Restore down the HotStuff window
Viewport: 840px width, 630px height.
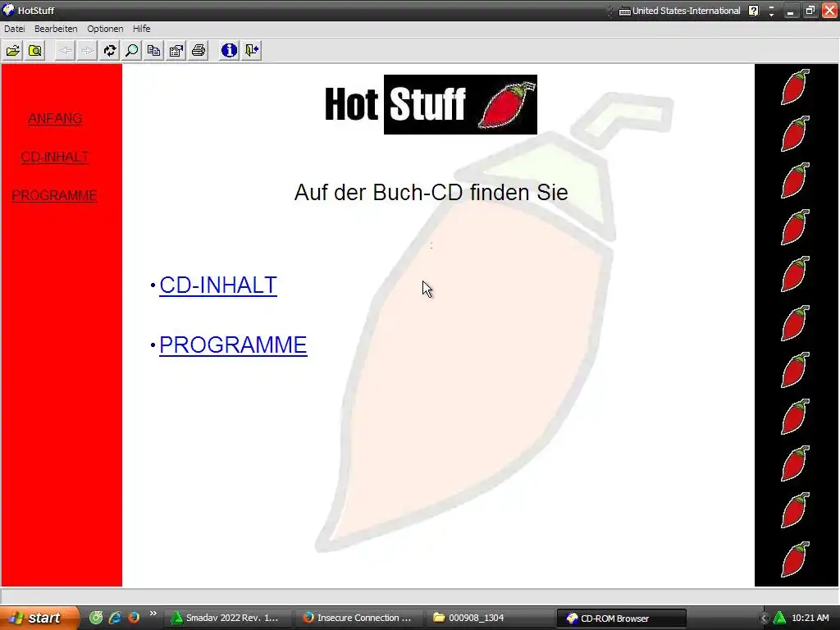pos(810,11)
